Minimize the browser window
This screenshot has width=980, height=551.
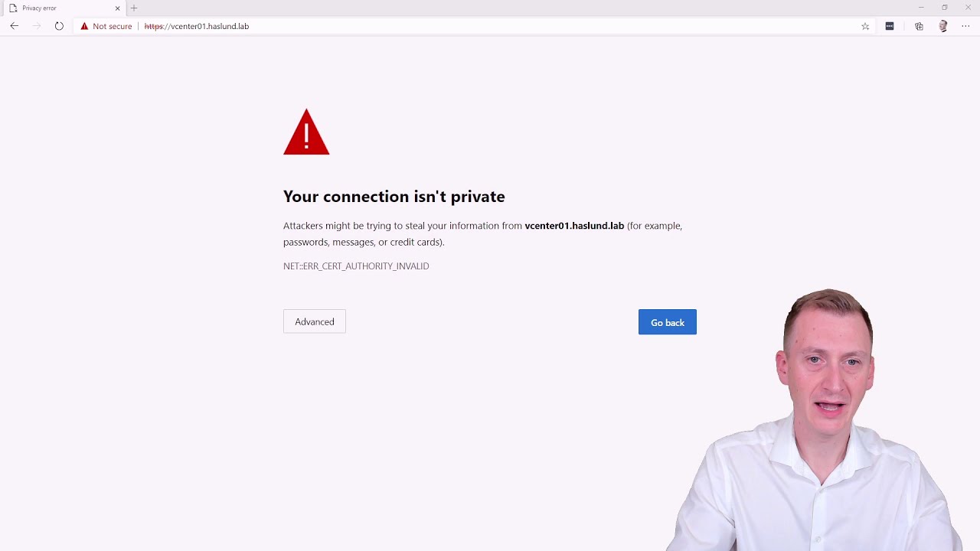(921, 8)
